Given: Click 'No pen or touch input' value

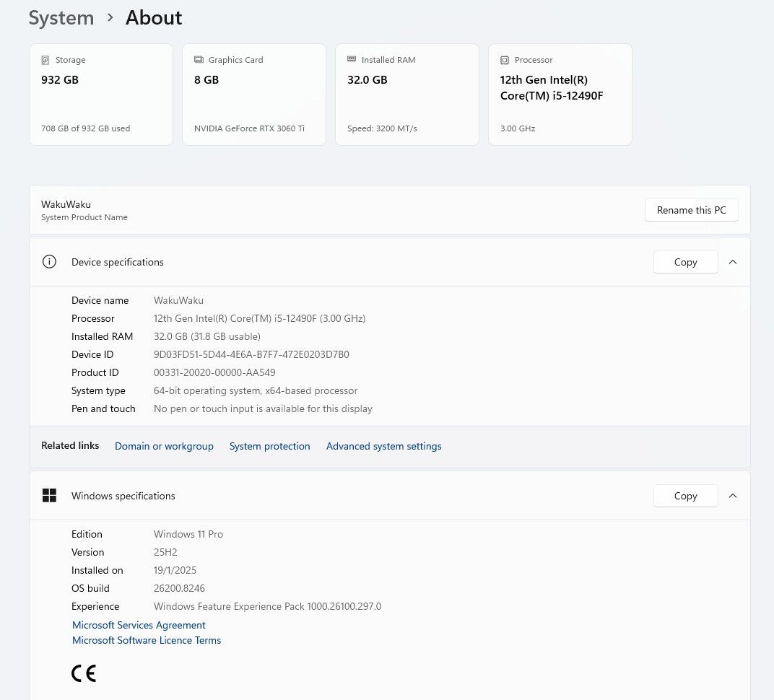Looking at the screenshot, I should pyautogui.click(x=263, y=408).
